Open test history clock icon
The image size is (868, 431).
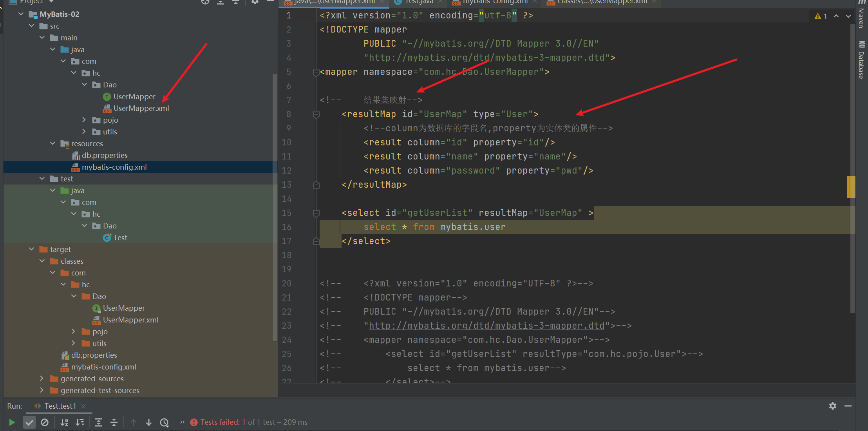pos(165,422)
